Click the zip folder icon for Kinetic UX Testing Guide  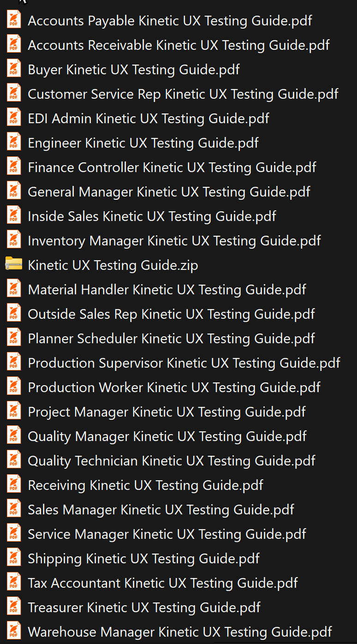click(x=13, y=265)
